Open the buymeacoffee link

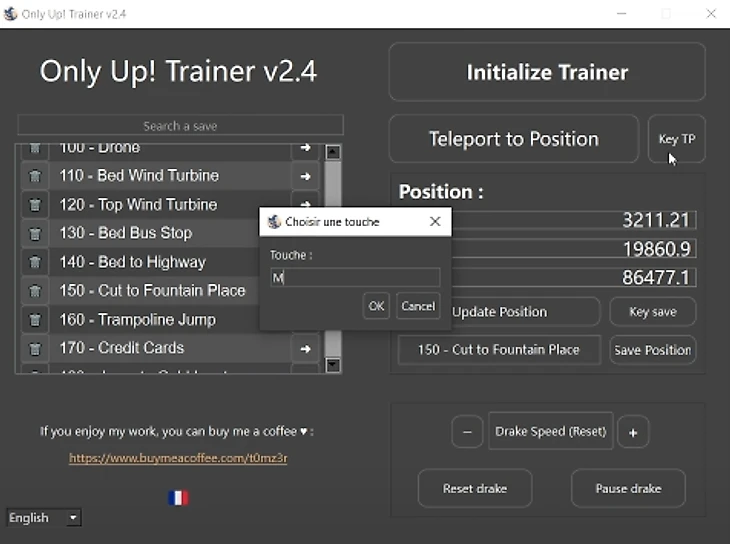coord(178,458)
